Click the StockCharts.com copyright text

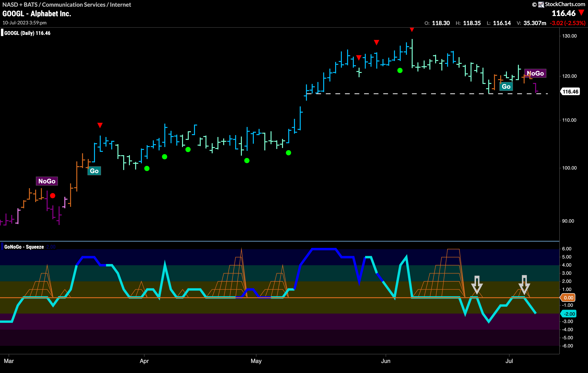(x=565, y=4)
